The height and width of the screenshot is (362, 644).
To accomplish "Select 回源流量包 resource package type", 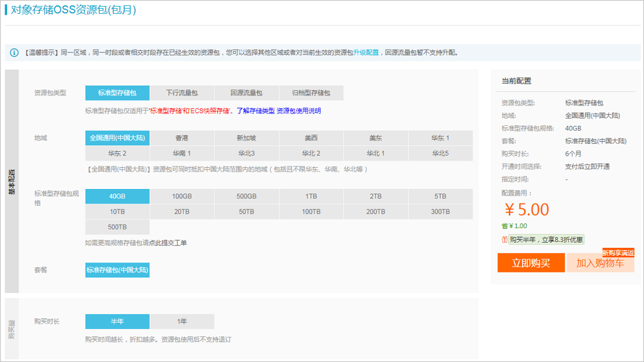I will [x=246, y=93].
